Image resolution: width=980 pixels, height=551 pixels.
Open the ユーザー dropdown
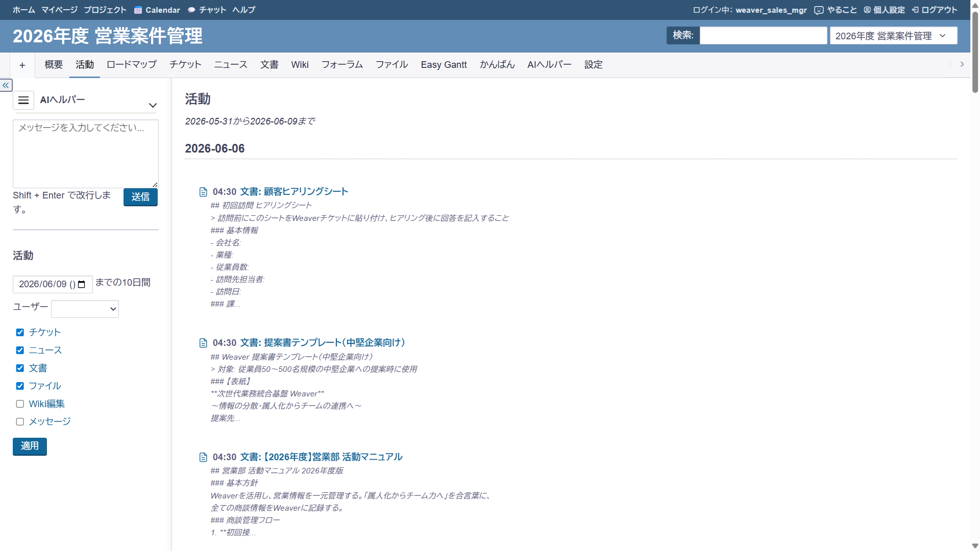coord(85,309)
